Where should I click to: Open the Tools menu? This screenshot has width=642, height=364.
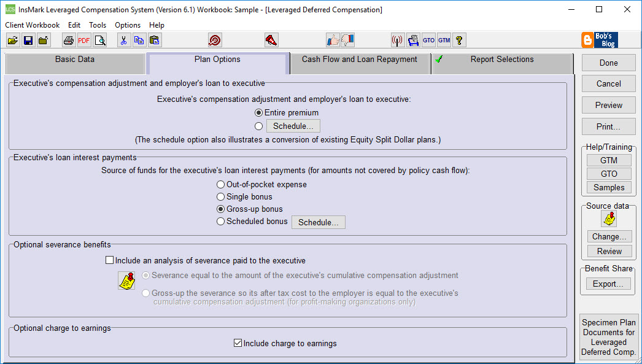click(98, 25)
